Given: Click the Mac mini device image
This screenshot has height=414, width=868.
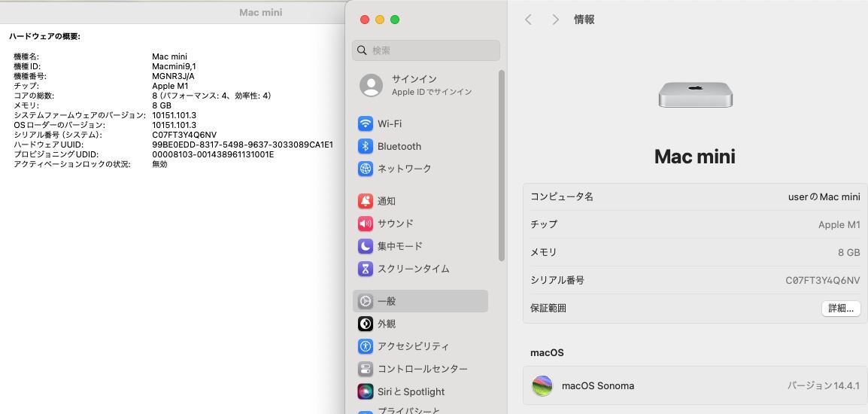Looking at the screenshot, I should click(695, 95).
